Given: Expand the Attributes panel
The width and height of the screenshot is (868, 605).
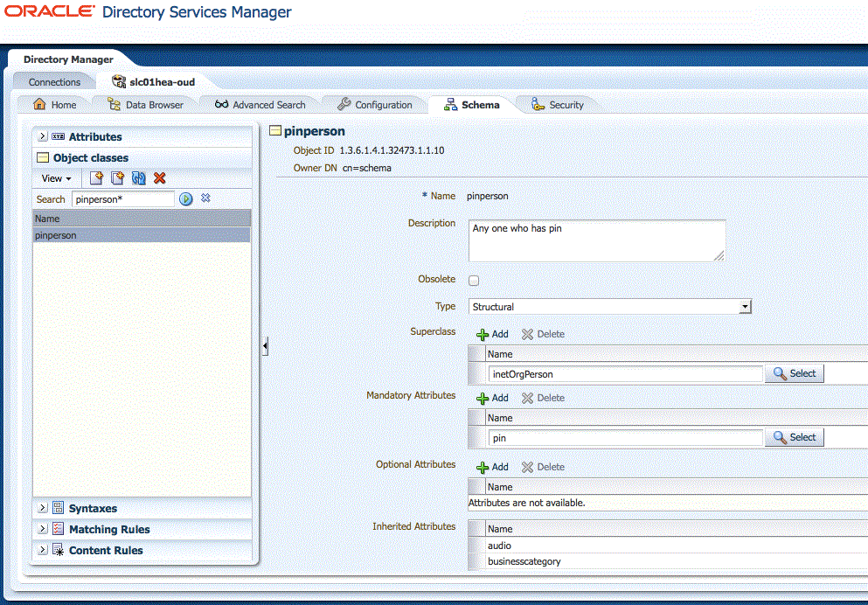Looking at the screenshot, I should (43, 136).
